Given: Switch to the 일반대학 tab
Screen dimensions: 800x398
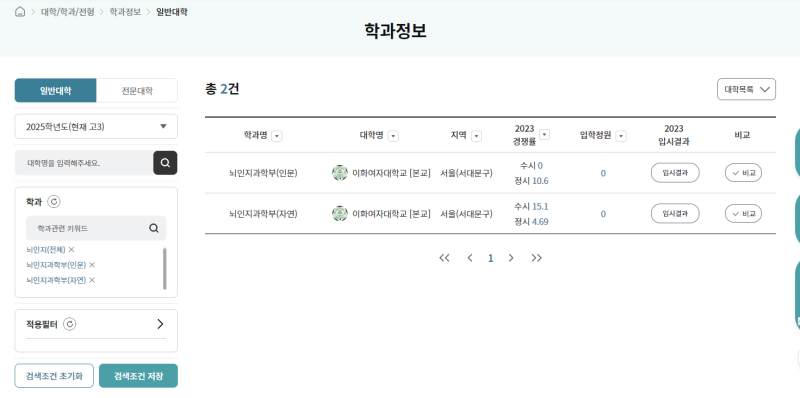Looking at the screenshot, I should (56, 91).
